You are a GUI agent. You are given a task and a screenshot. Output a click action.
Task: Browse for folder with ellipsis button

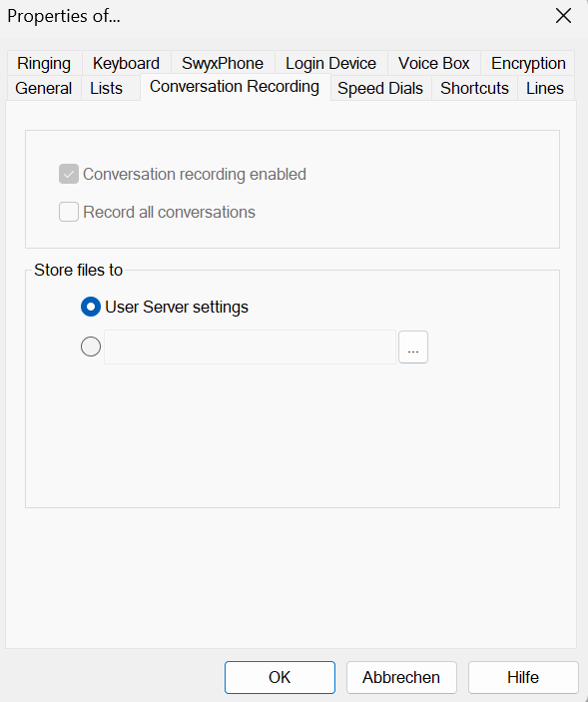pyautogui.click(x=413, y=347)
